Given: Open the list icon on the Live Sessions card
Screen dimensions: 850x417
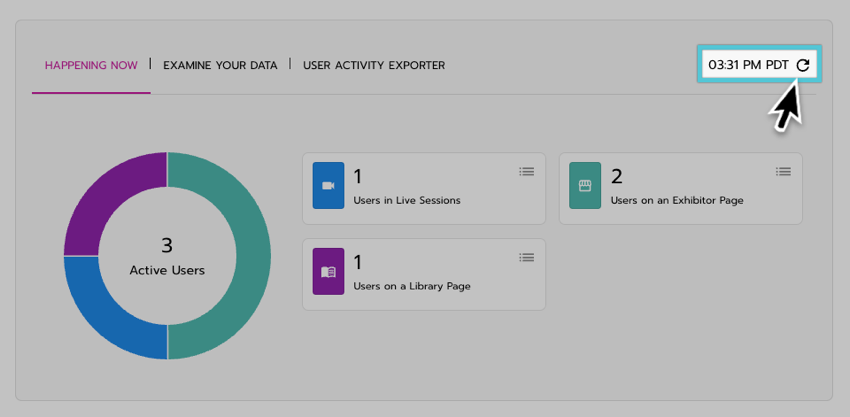Looking at the screenshot, I should click(526, 172).
